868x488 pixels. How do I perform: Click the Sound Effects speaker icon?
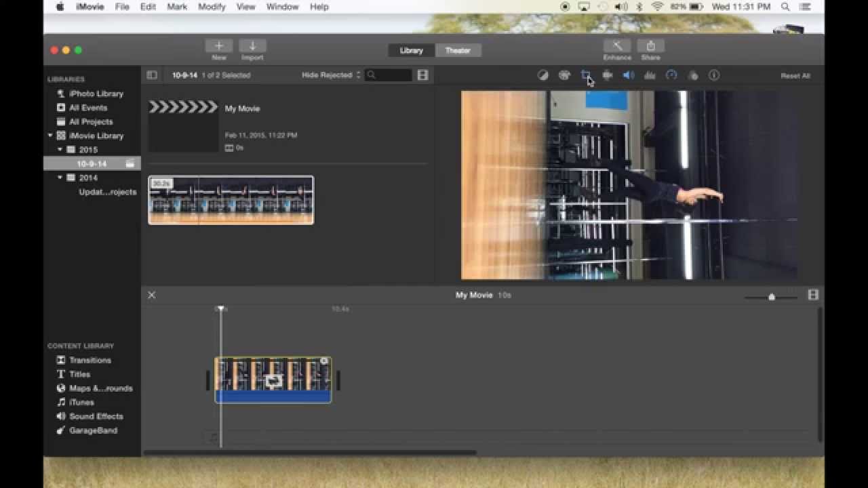point(61,416)
